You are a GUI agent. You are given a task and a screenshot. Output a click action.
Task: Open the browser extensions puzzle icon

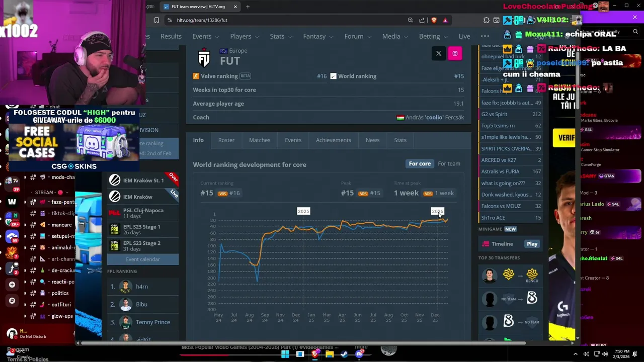(486, 20)
